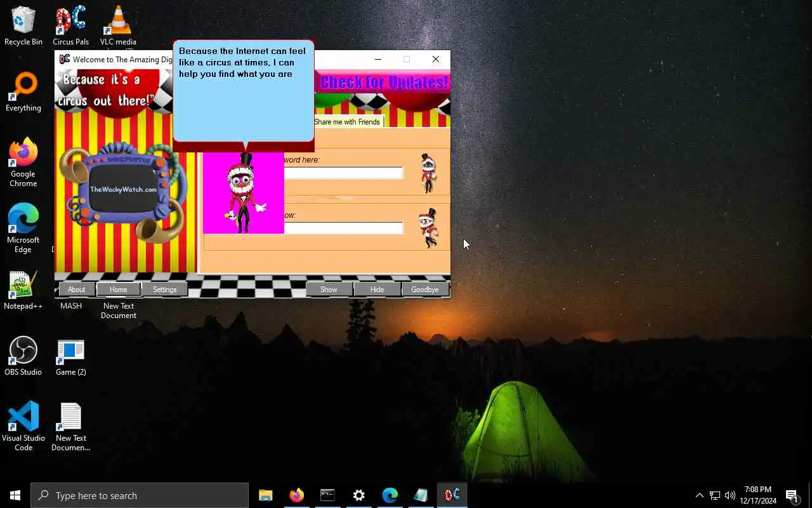This screenshot has width=812, height=508.
Task: Click the Goodbye button
Action: 424,290
